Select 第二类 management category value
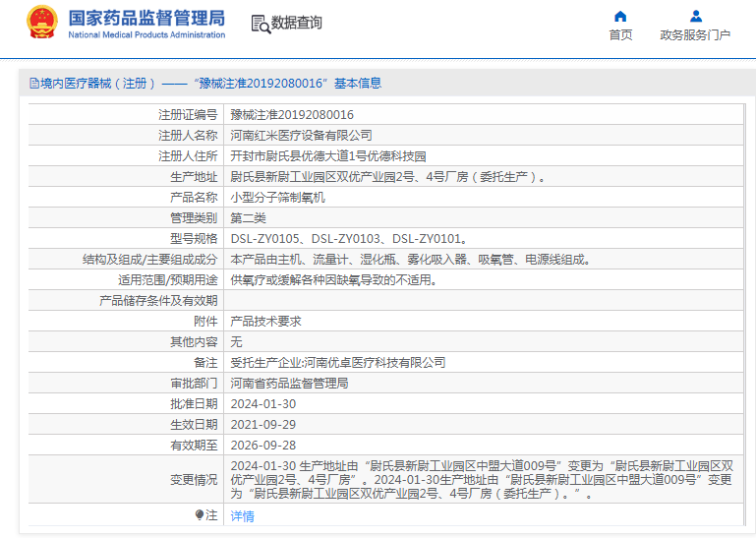The image size is (756, 538). (x=248, y=218)
